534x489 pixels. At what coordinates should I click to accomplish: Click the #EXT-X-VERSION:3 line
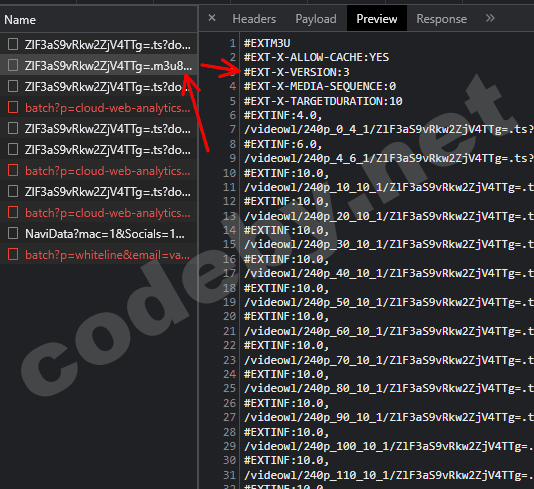point(297,72)
